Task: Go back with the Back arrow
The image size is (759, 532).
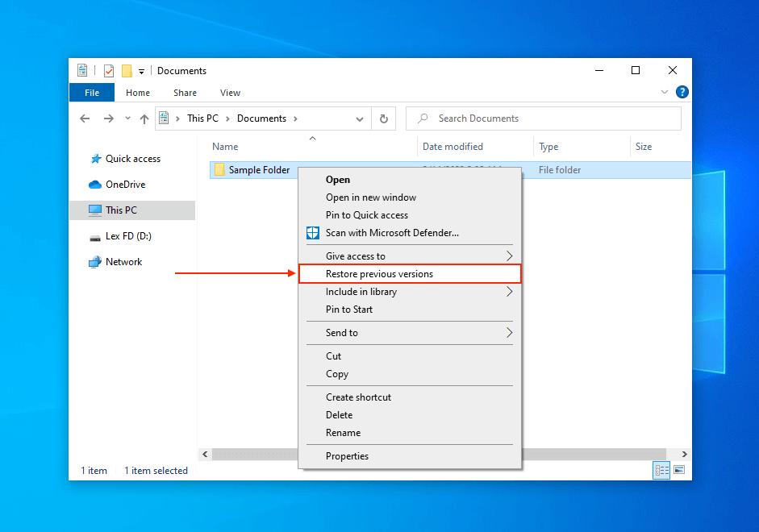Action: (x=85, y=118)
